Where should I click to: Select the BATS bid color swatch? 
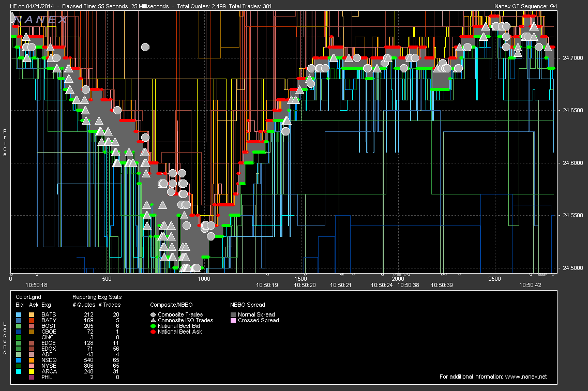point(19,315)
